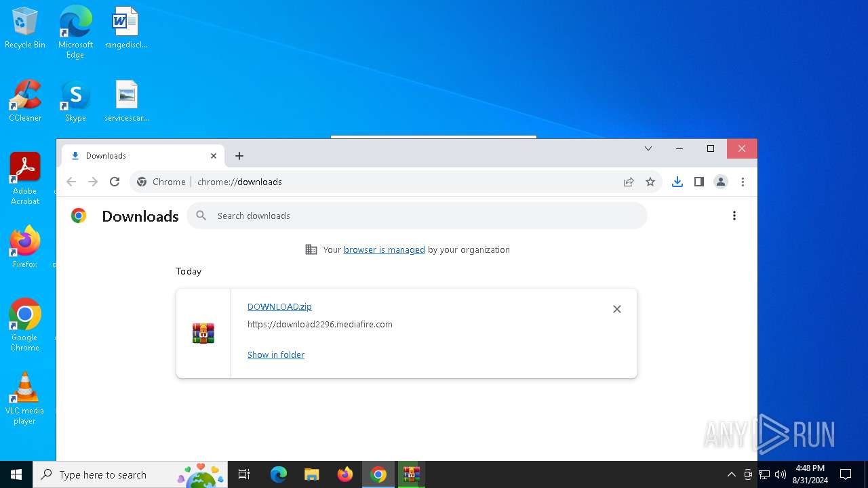Launch Firefox from desktop shortcut
Viewport: 868px width, 488px height.
25,247
